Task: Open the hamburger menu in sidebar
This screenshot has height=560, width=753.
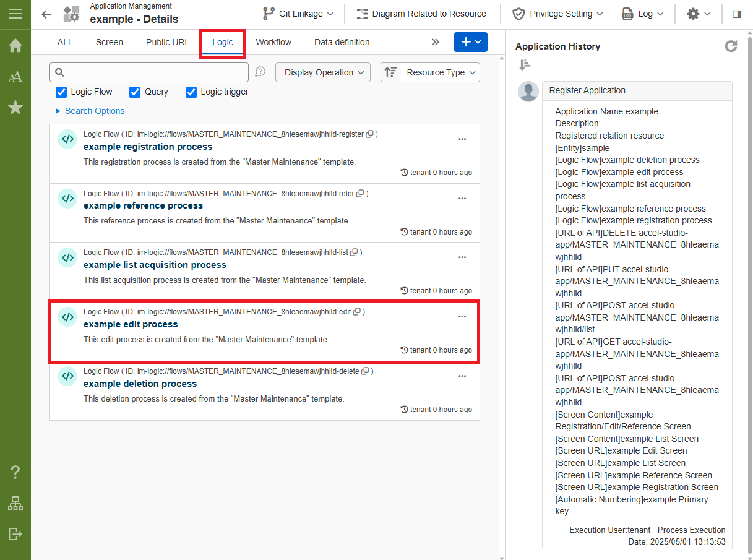Action: click(15, 14)
